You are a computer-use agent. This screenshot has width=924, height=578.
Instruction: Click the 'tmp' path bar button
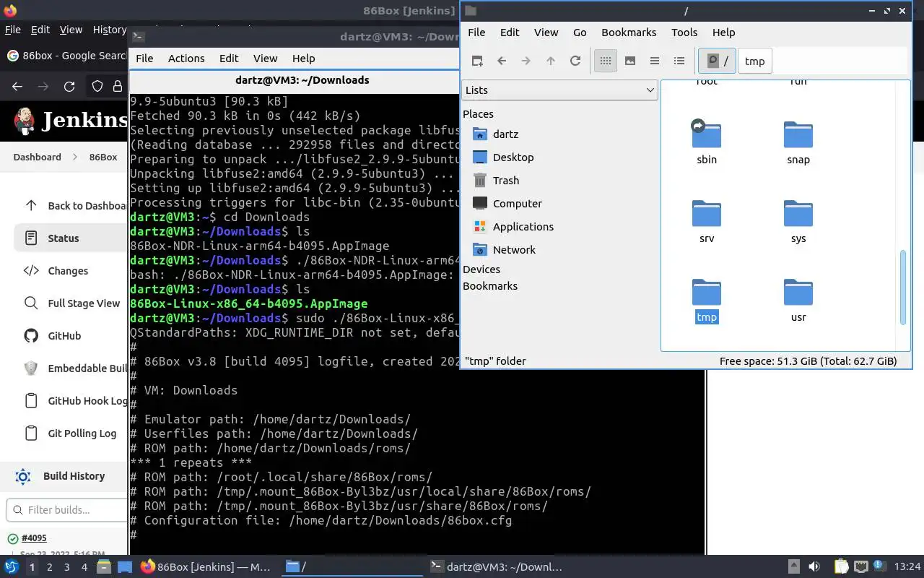(754, 61)
